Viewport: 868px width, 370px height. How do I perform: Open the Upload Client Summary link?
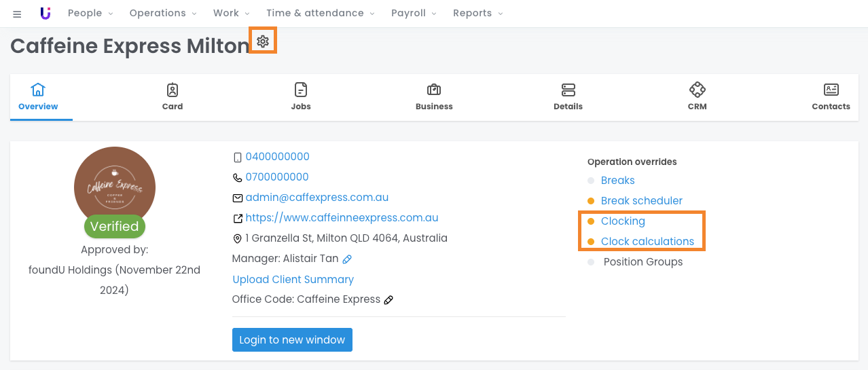[x=293, y=280]
